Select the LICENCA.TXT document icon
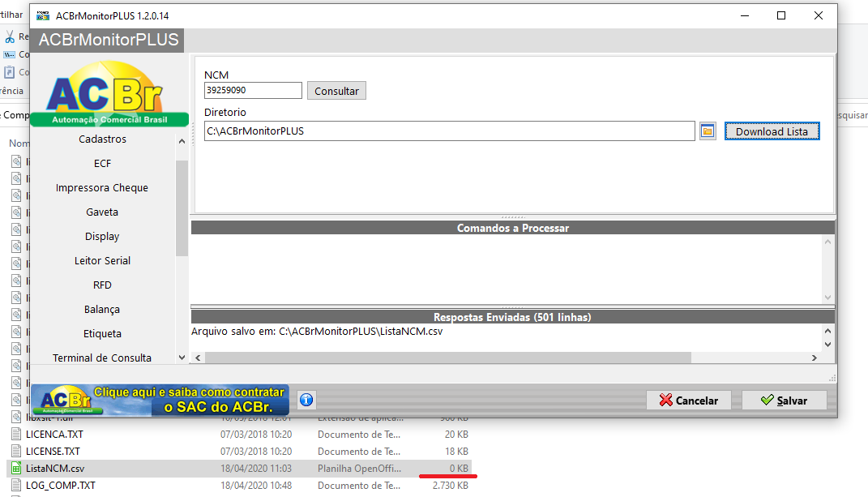 [x=16, y=434]
